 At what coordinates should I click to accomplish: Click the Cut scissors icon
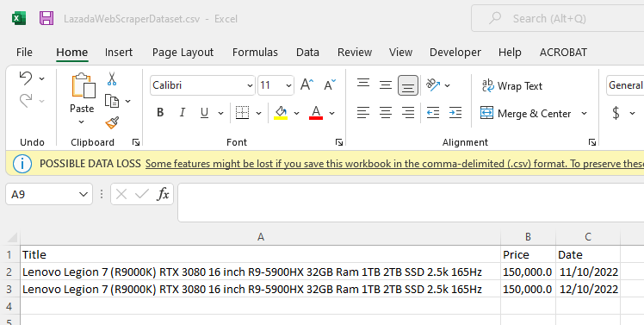[x=112, y=78]
